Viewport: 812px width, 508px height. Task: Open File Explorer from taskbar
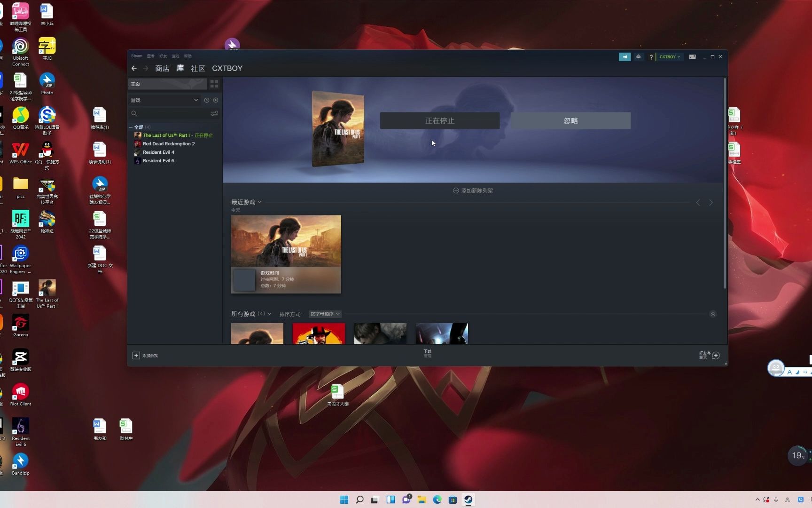pos(422,500)
